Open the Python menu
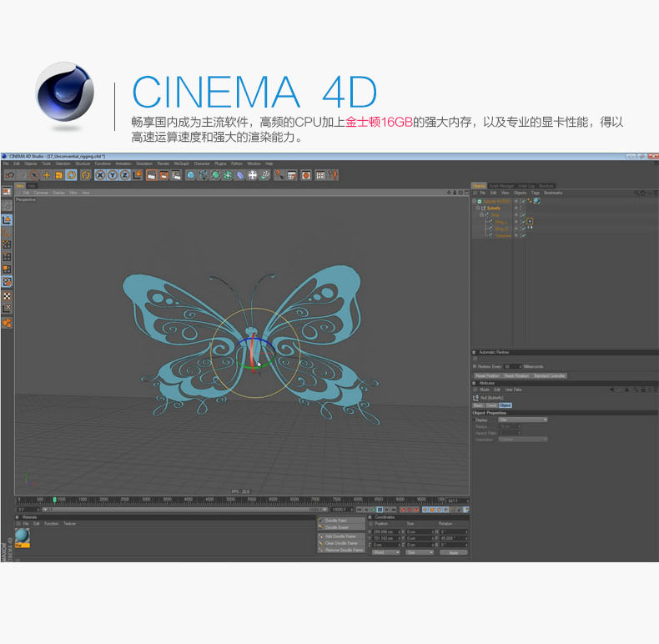This screenshot has width=659, height=644. [237, 164]
